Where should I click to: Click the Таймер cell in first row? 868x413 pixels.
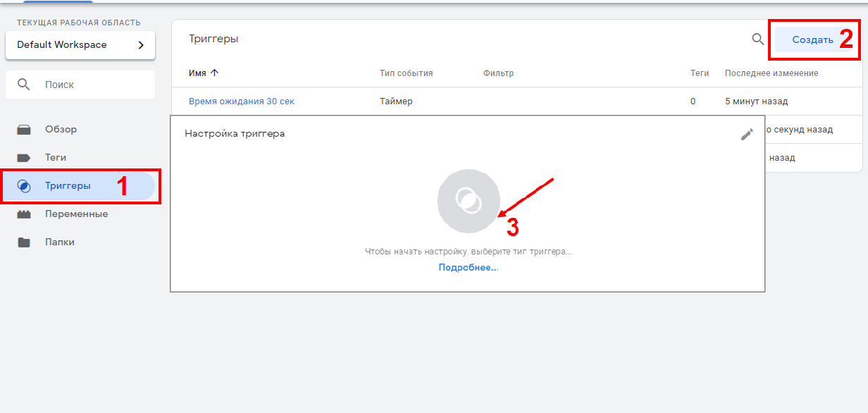pos(396,101)
